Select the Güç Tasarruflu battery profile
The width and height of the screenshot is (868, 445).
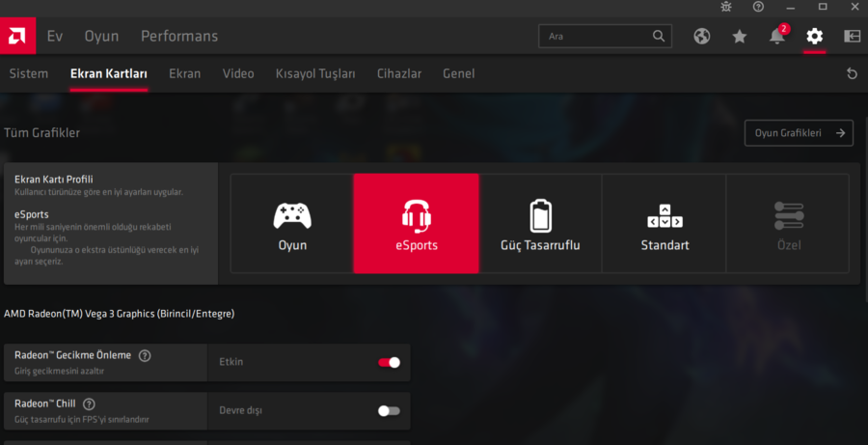pos(540,223)
